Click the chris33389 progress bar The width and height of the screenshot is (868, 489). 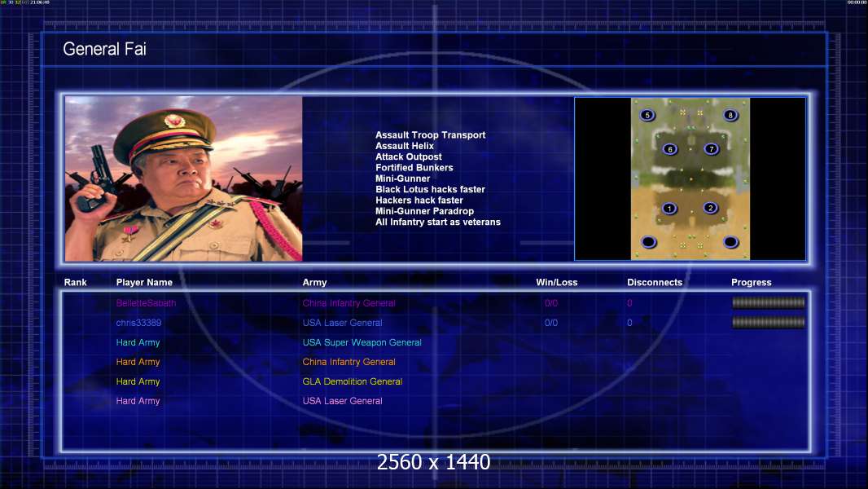pyautogui.click(x=769, y=322)
